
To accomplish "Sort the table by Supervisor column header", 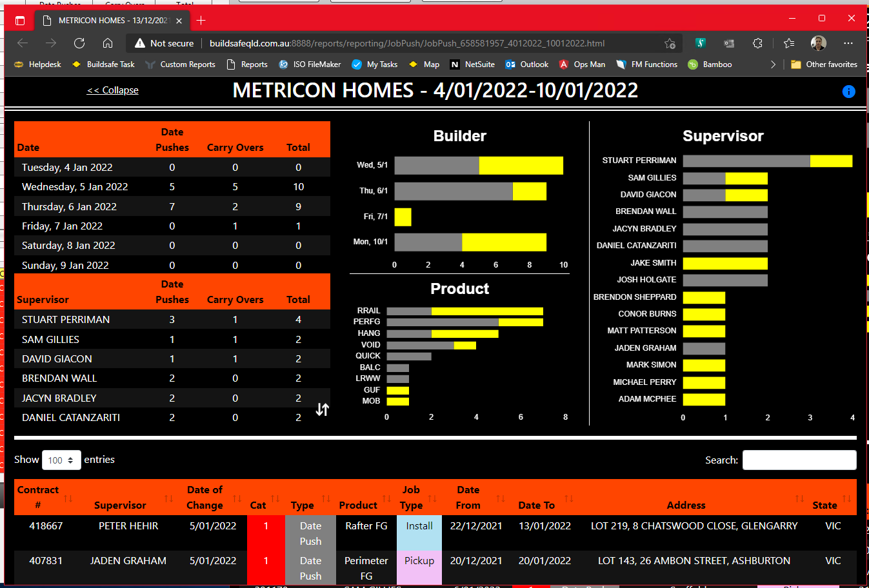I will point(128,498).
